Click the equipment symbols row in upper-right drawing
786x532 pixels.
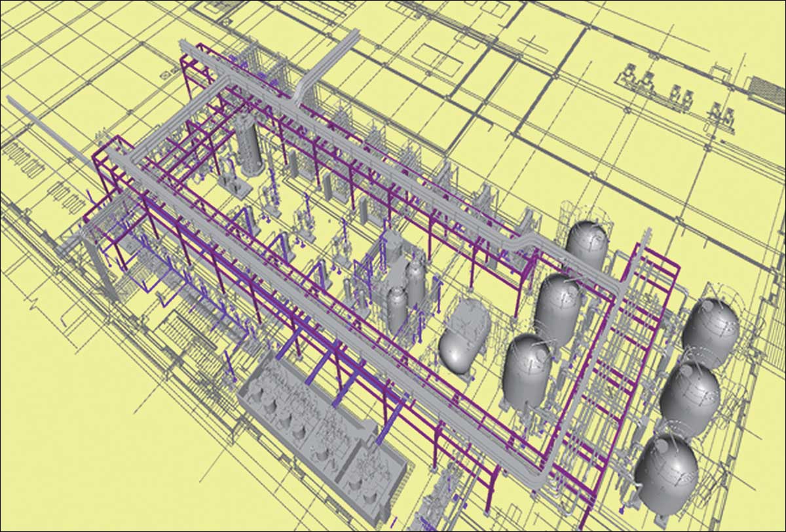(675, 92)
